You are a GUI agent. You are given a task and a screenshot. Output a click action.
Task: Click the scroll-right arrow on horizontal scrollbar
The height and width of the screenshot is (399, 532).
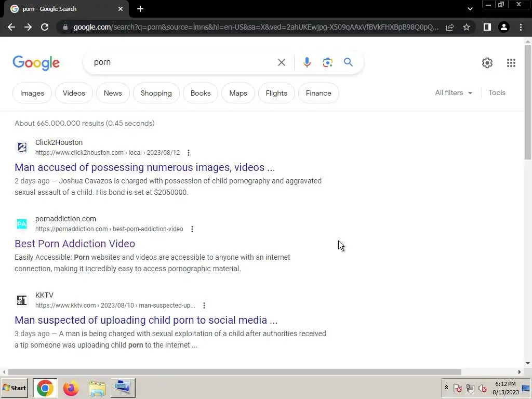520,372
